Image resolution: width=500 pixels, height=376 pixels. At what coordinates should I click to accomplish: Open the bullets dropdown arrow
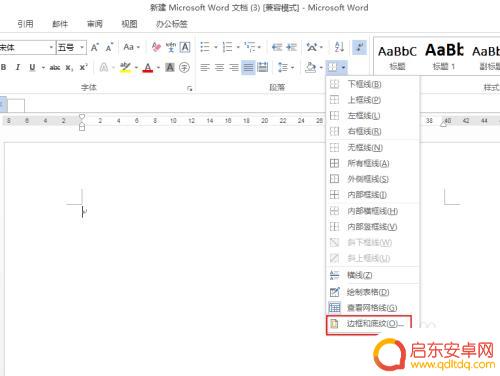click(x=215, y=47)
